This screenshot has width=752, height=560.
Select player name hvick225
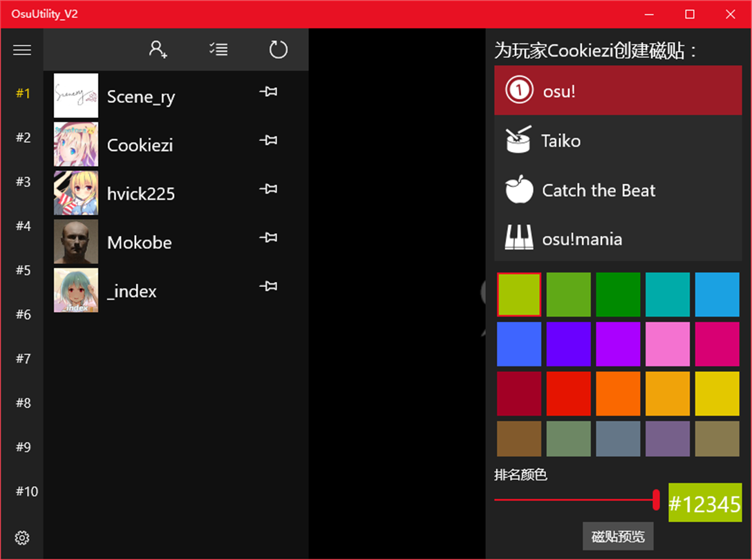coord(140,194)
